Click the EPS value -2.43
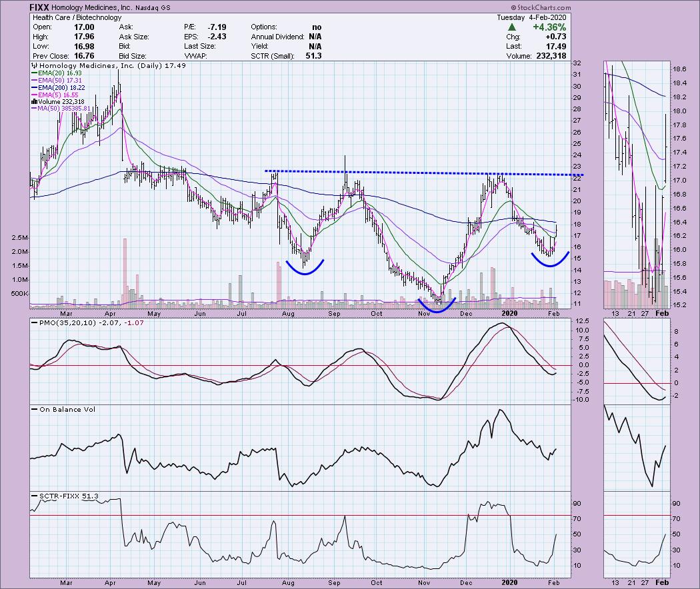 point(217,37)
